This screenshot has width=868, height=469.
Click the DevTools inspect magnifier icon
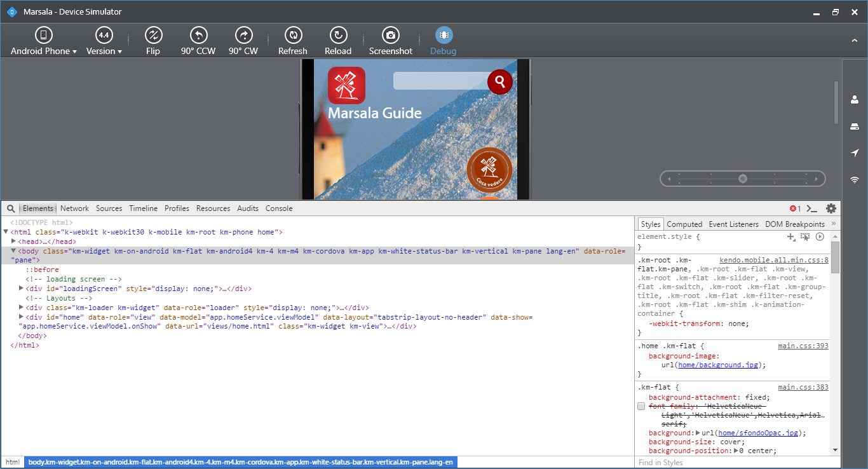point(11,208)
